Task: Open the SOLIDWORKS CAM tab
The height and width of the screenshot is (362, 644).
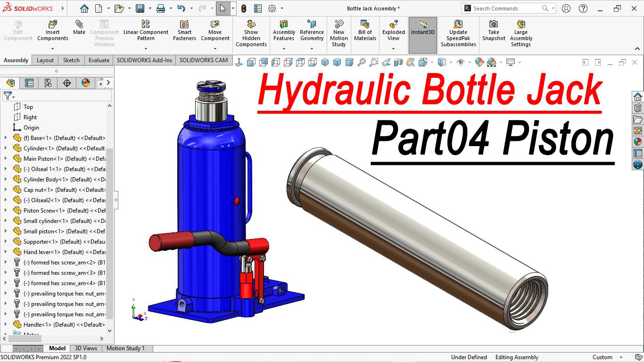Action: click(203, 60)
